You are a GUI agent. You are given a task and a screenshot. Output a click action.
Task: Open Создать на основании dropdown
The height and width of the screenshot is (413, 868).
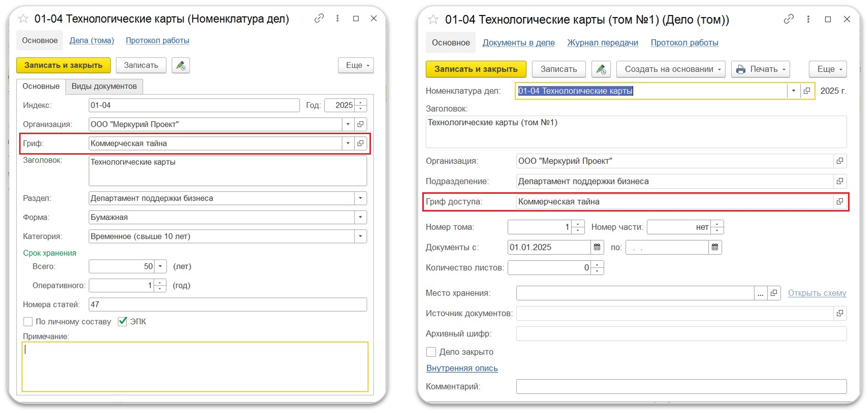[x=670, y=69]
